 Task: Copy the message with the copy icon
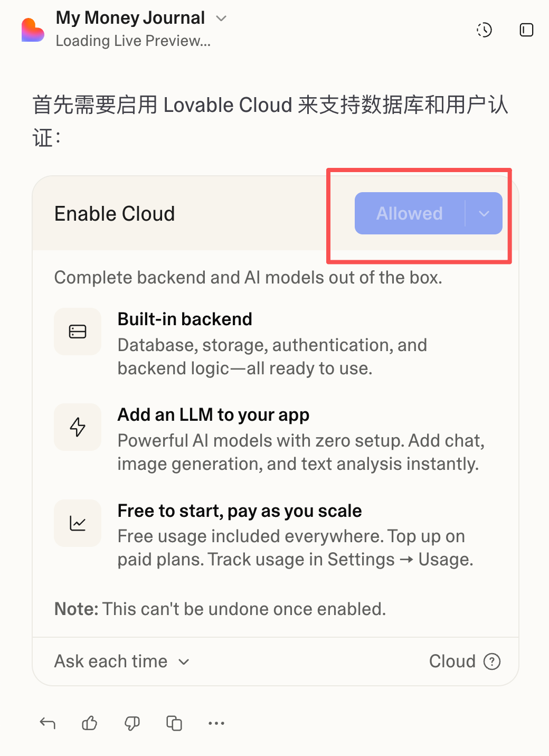(174, 723)
